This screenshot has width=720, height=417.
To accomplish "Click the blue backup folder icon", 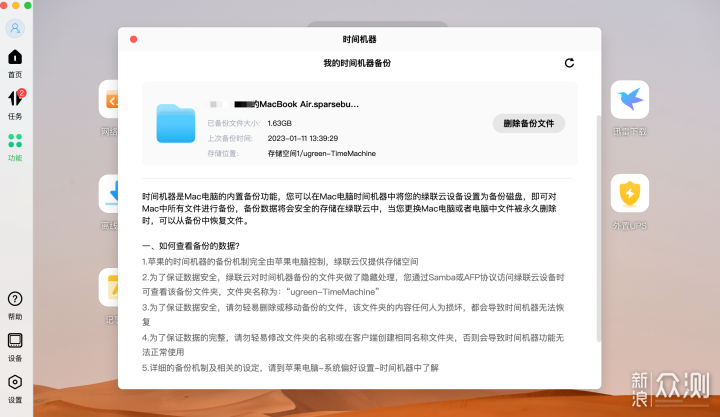I will [176, 124].
